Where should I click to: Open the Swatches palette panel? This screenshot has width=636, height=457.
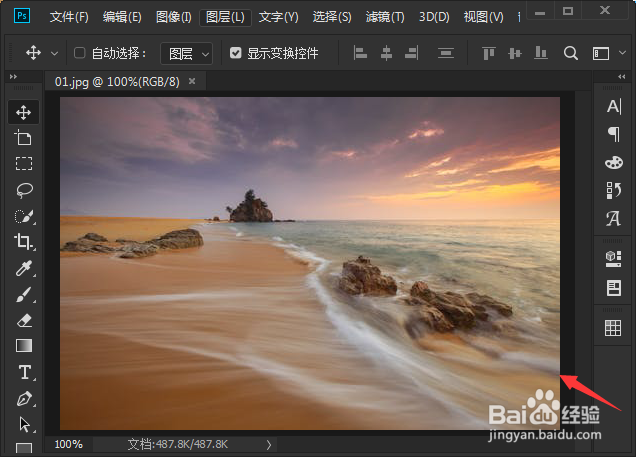(614, 162)
